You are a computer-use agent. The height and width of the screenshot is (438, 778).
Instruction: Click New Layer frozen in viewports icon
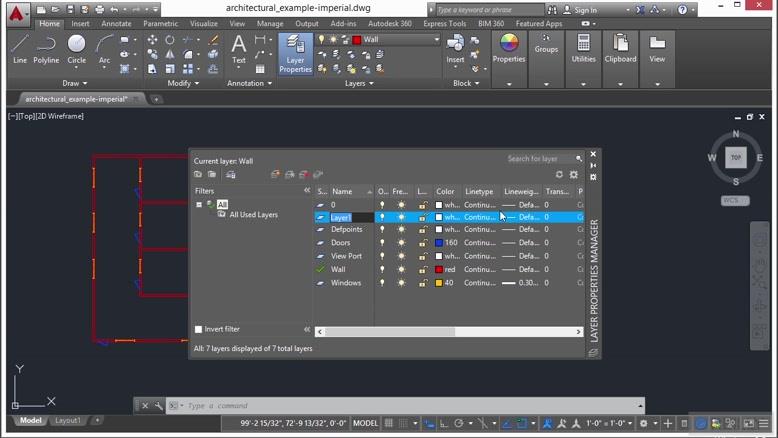point(290,174)
